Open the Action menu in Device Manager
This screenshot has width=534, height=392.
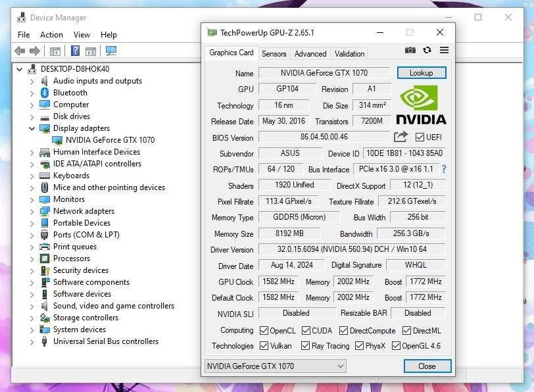[51, 34]
